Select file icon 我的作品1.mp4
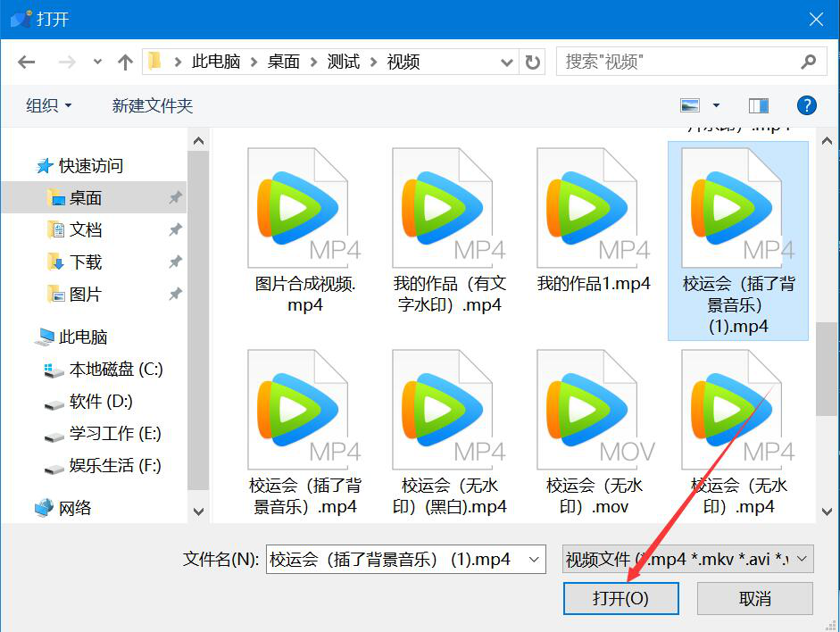This screenshot has height=632, width=840. [x=594, y=208]
